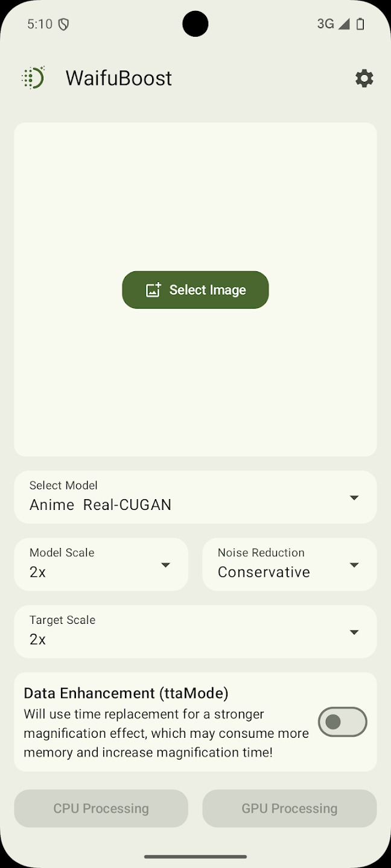Start GPU Processing
The width and height of the screenshot is (391, 868).
tap(290, 808)
